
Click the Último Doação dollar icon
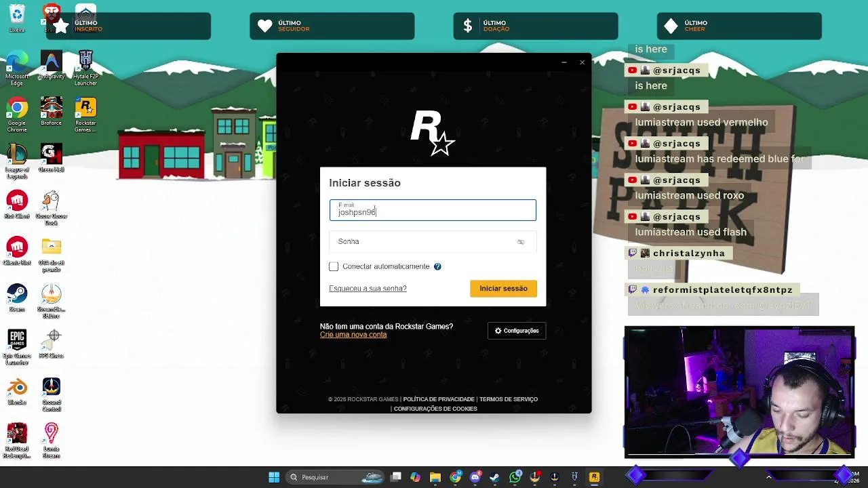coord(468,26)
